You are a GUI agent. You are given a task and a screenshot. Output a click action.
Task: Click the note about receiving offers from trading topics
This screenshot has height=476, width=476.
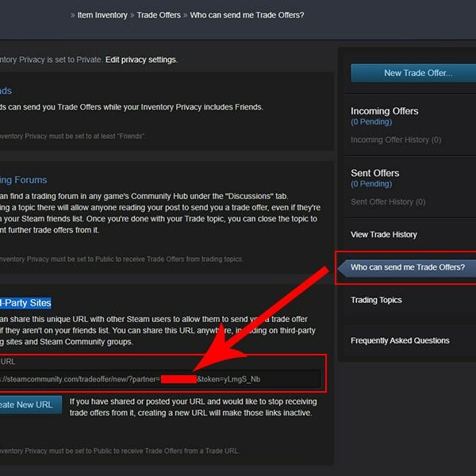[x=121, y=259]
